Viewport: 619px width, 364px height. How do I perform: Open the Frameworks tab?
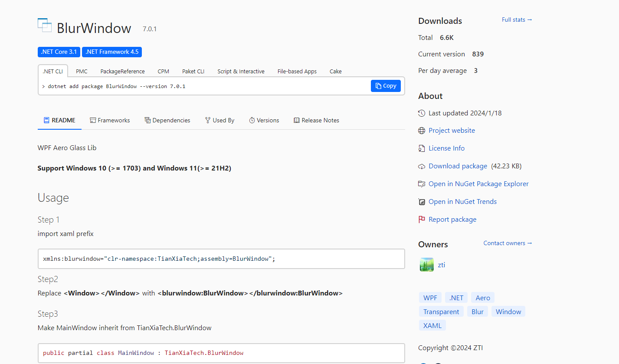(x=110, y=120)
